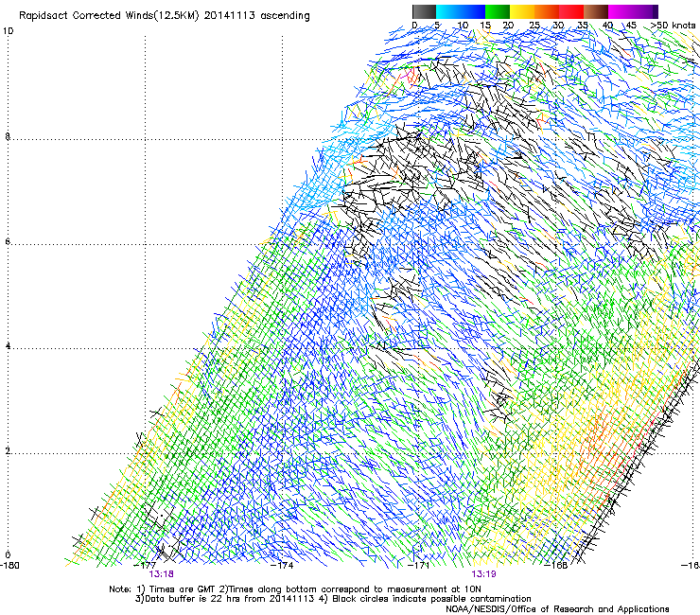Click the purple '13:18' time label
Viewport: 700px width, 615px height.
point(161,574)
